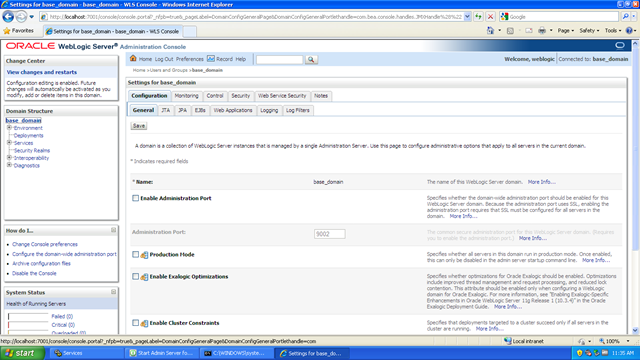Click the console search magnifier button
Screen dimensions: 640x360
point(311,60)
